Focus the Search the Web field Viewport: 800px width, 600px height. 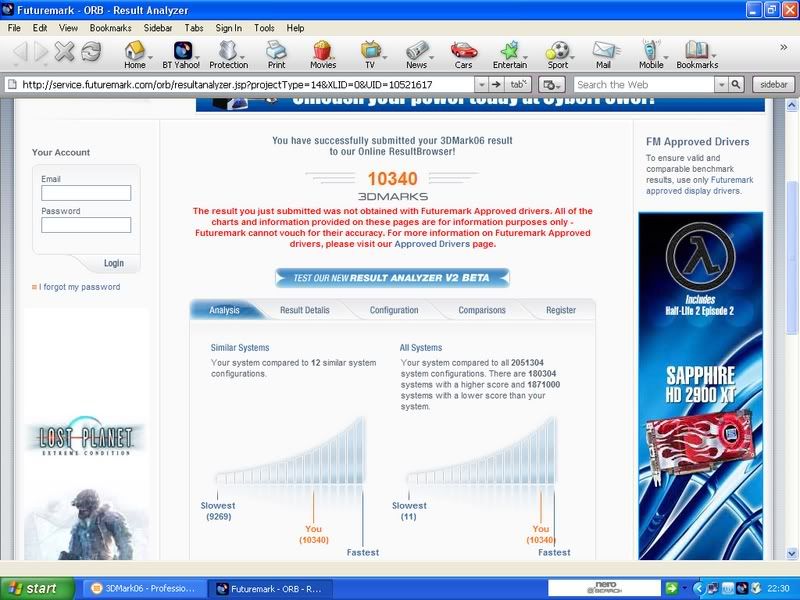coord(643,84)
